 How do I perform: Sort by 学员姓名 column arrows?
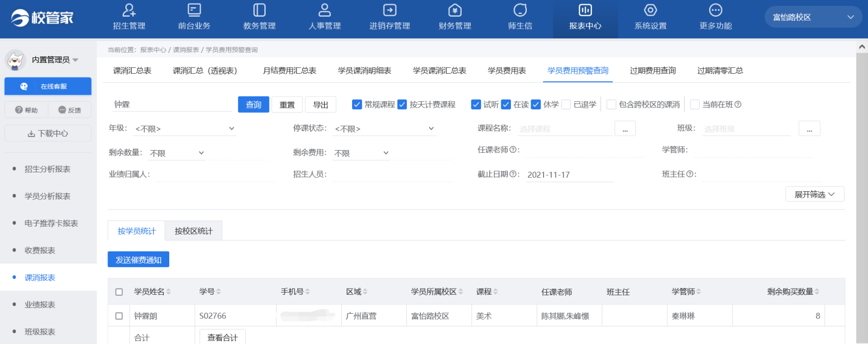[x=169, y=291]
